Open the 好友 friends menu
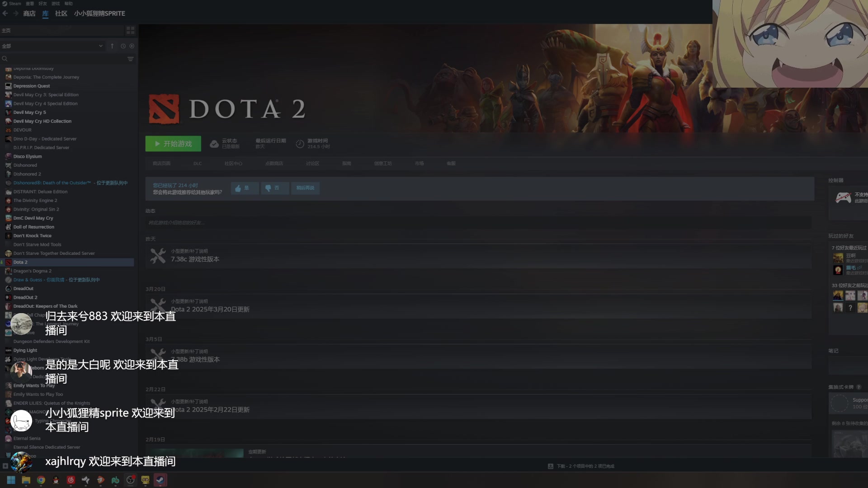This screenshot has height=488, width=868. pos(42,3)
